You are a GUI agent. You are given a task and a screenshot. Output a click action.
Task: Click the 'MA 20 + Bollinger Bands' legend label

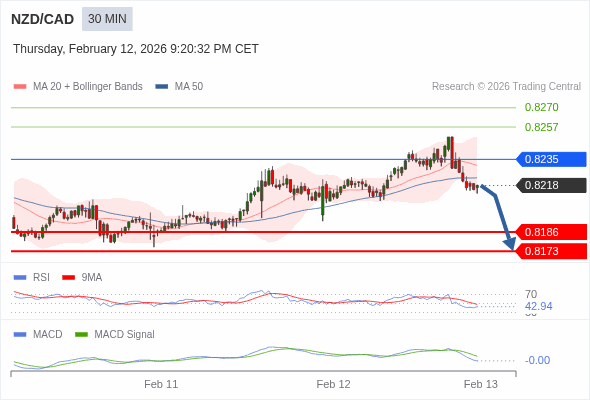point(88,87)
